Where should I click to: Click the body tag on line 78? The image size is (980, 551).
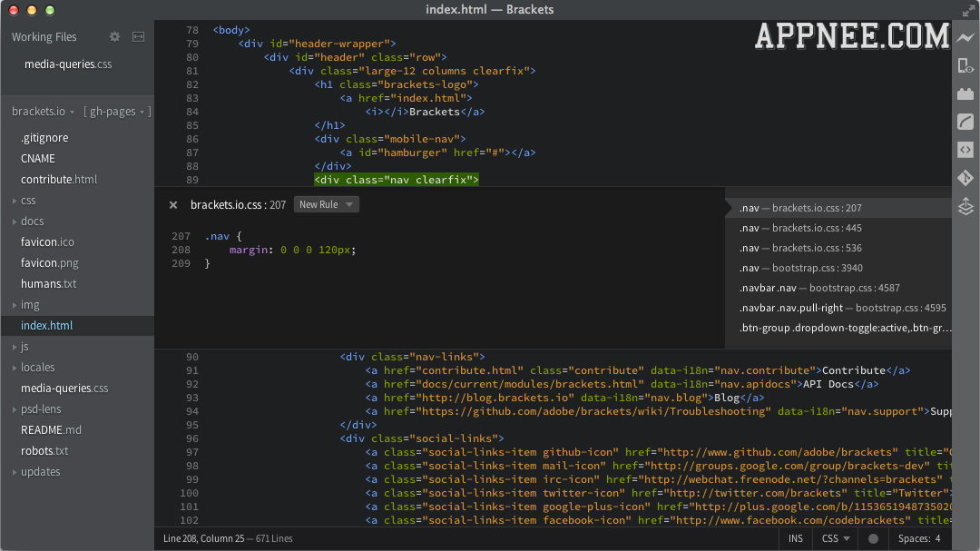click(231, 30)
